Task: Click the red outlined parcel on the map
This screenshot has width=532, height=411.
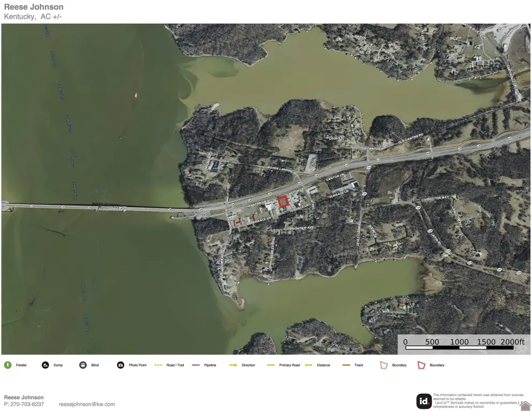Action: pos(283,201)
